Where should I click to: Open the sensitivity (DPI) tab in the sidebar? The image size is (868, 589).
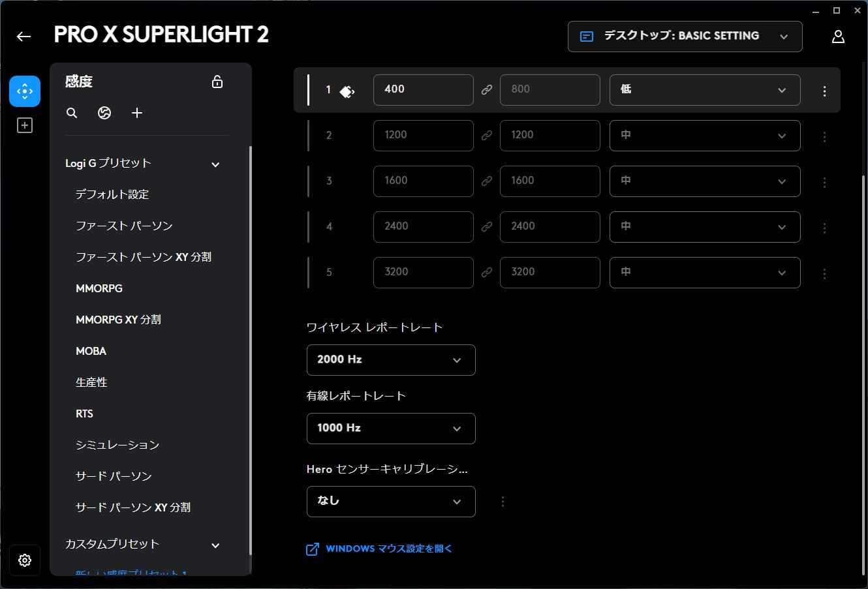pos(25,91)
